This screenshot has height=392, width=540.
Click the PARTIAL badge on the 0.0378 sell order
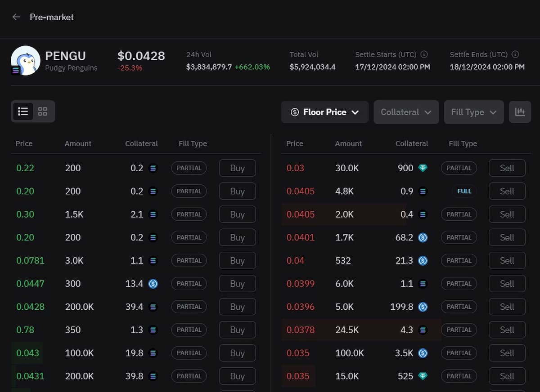459,330
